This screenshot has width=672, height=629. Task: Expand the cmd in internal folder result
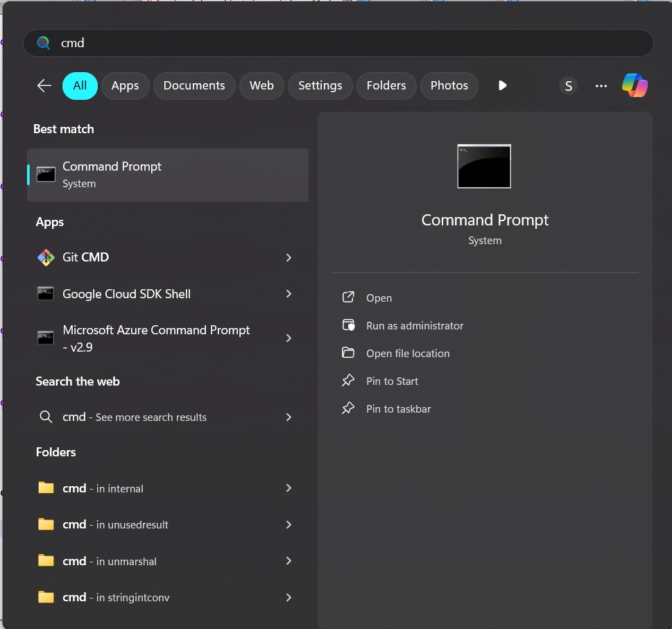pyautogui.click(x=288, y=488)
